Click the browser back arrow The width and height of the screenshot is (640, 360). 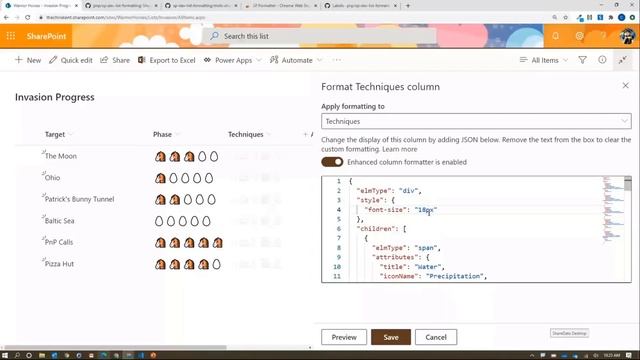tap(6, 18)
